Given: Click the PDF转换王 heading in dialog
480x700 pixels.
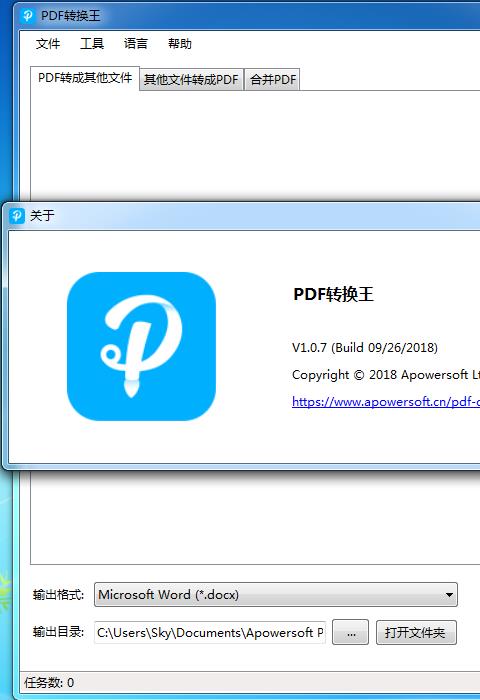Looking at the screenshot, I should point(333,294).
